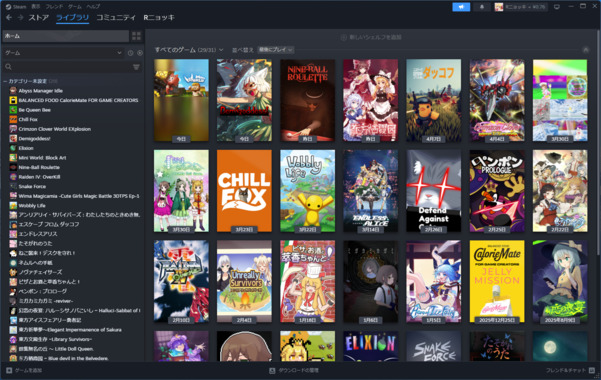Select Raiden IV: OverKill in the list
The width and height of the screenshot is (601, 380).
[39, 177]
